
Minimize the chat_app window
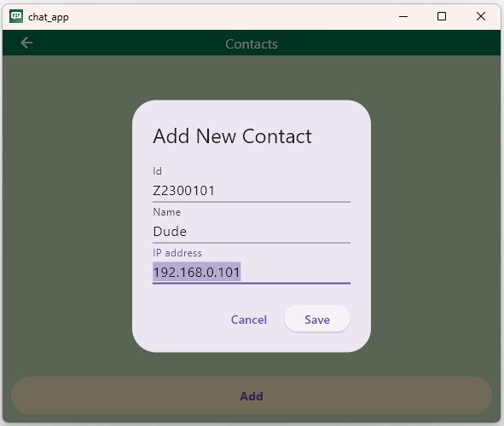tap(403, 16)
